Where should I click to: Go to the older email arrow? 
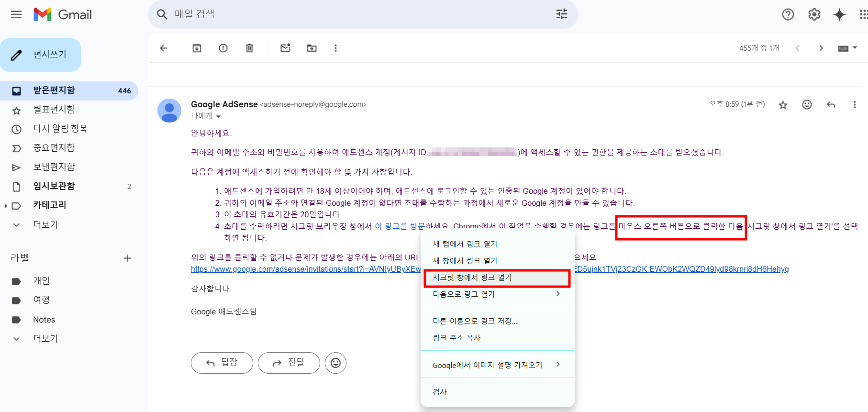coord(821,48)
